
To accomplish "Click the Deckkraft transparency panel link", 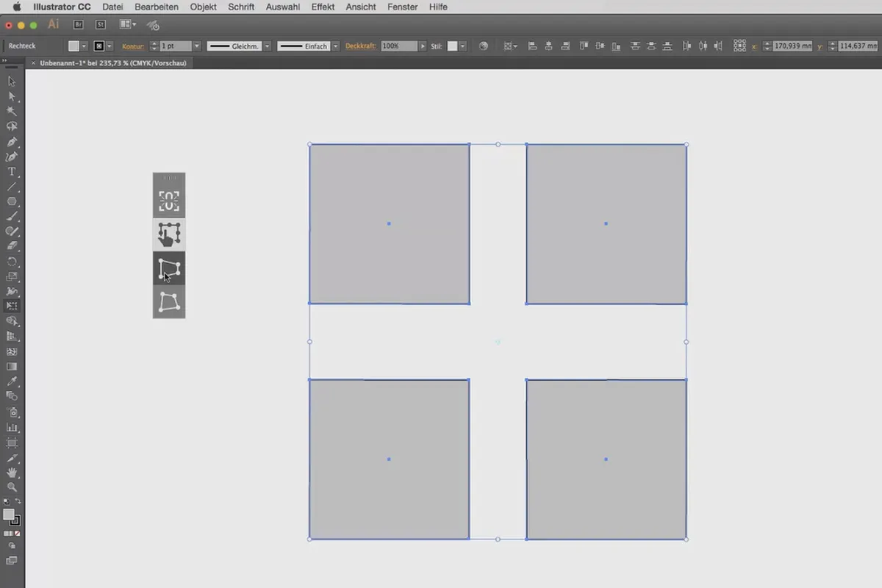I will tap(360, 46).
